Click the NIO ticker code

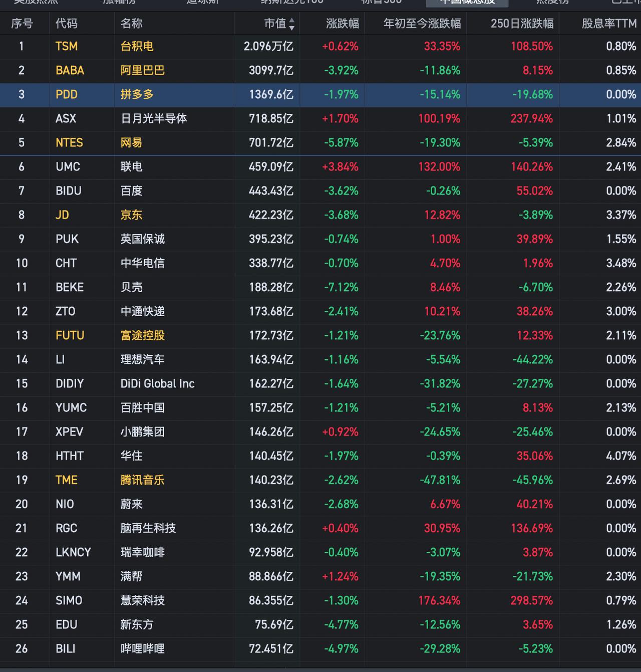[x=65, y=504]
